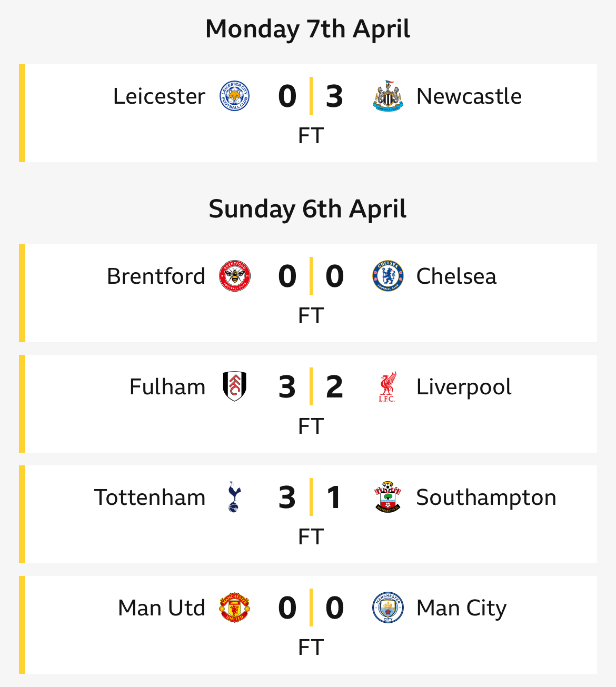Click the Newcastle United club crest

tap(388, 96)
